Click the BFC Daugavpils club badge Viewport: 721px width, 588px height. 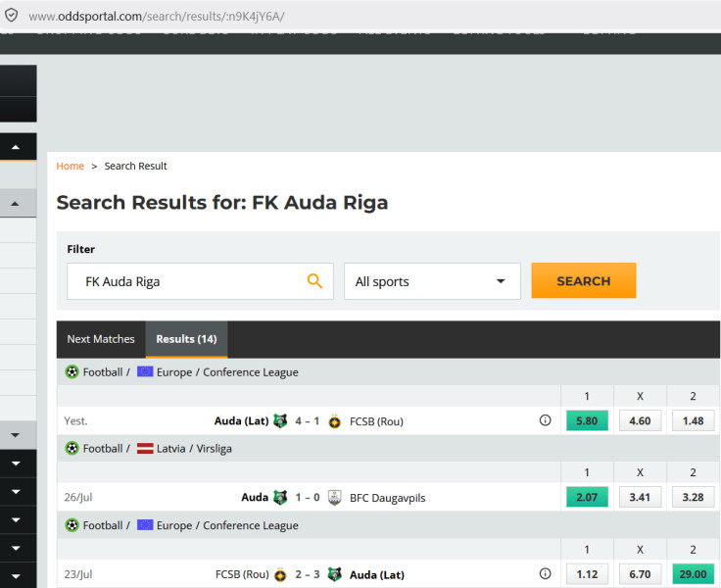(335, 498)
